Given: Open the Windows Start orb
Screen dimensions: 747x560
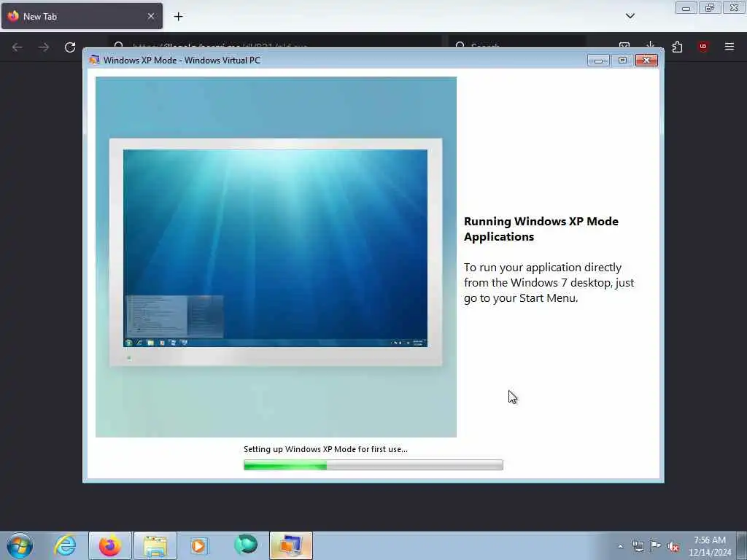Looking at the screenshot, I should pos(20,545).
